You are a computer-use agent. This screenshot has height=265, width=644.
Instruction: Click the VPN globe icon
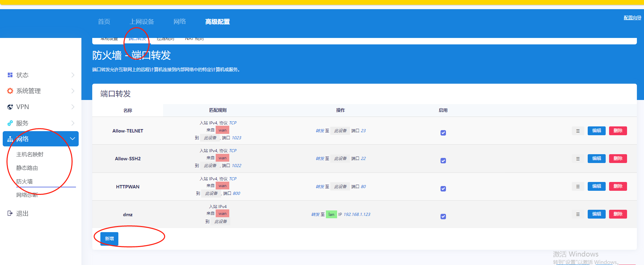[10, 107]
